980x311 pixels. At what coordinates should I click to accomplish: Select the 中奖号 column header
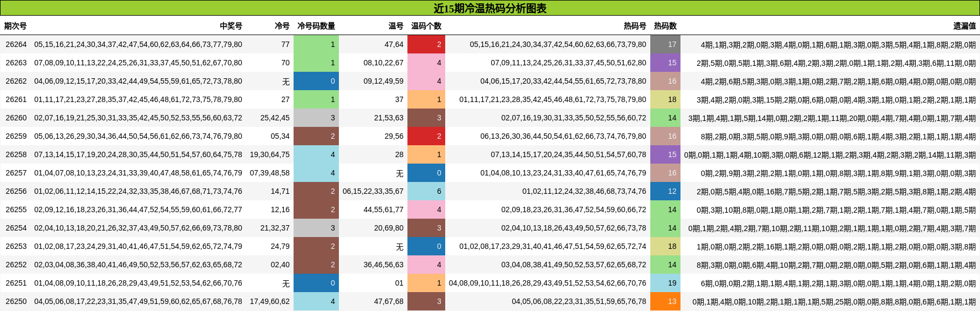tap(231, 26)
